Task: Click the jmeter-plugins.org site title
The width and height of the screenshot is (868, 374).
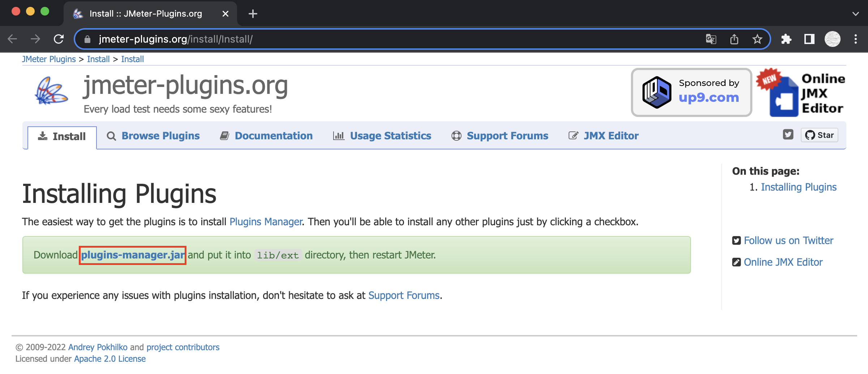Action: (x=186, y=86)
